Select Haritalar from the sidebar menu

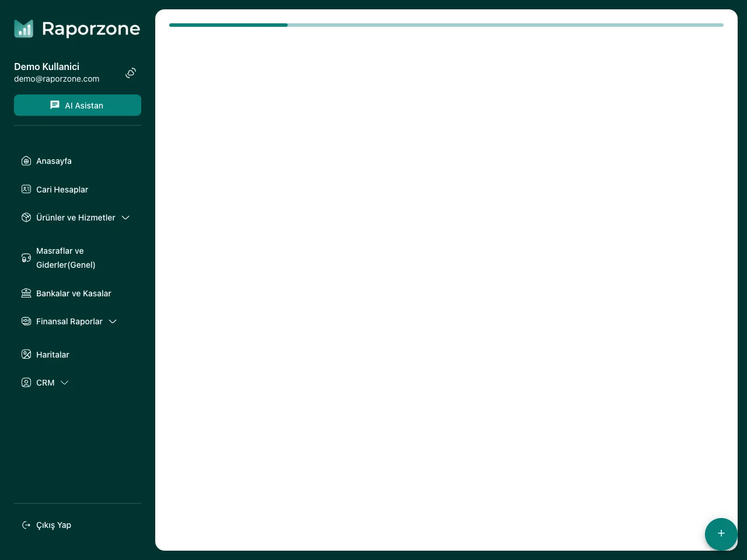53,354
